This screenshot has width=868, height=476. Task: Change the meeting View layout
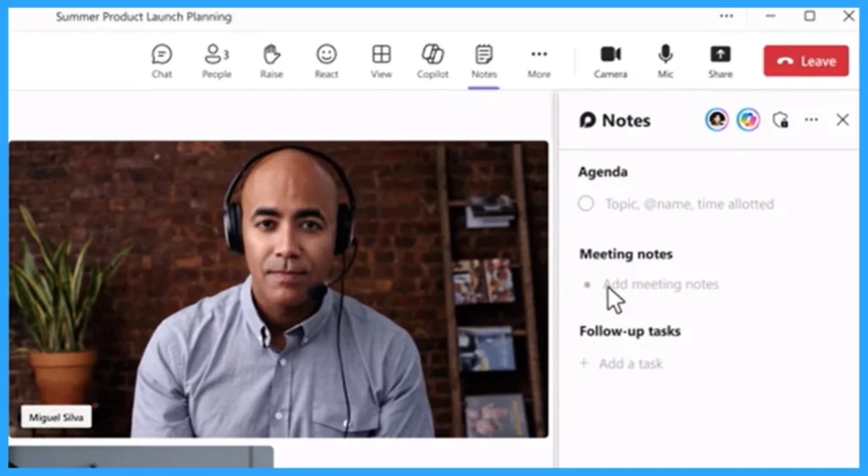pyautogui.click(x=381, y=61)
